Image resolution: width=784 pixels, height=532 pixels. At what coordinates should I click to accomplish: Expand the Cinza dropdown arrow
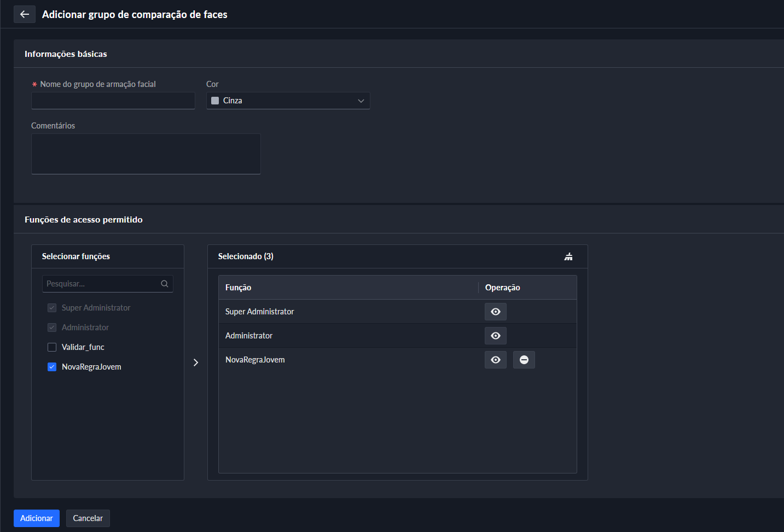click(361, 101)
